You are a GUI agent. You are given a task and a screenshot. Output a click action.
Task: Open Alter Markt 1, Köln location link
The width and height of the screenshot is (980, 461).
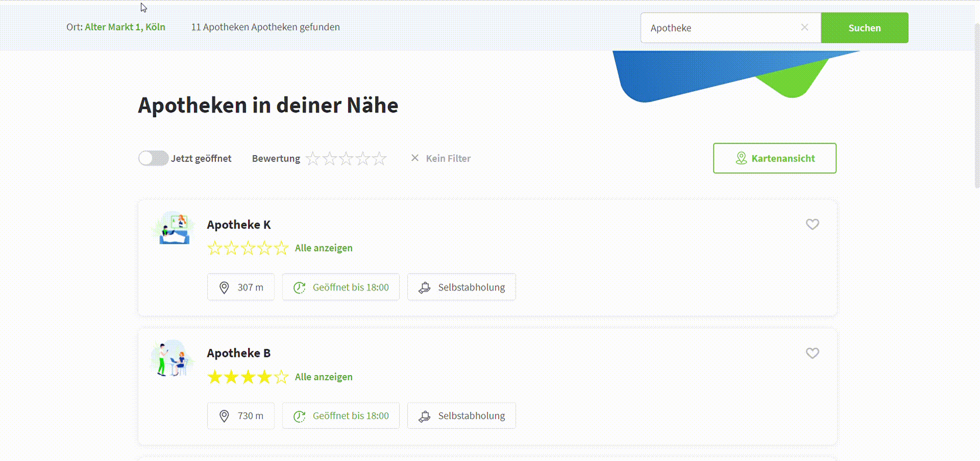[x=125, y=27]
